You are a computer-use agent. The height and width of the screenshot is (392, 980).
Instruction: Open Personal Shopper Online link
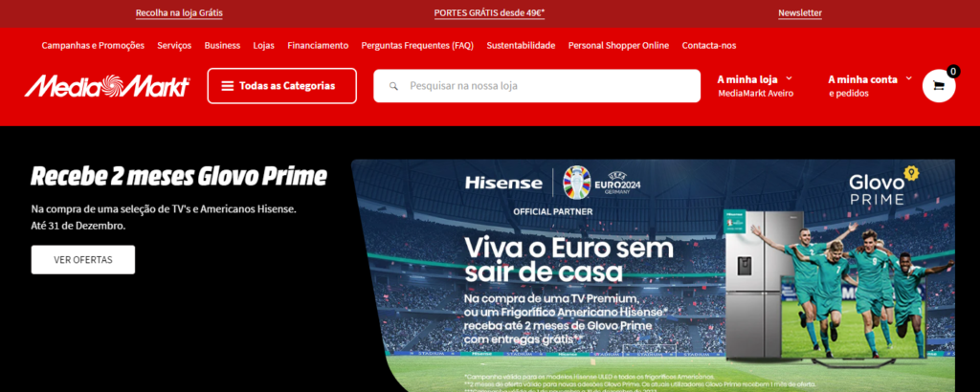coord(619,46)
